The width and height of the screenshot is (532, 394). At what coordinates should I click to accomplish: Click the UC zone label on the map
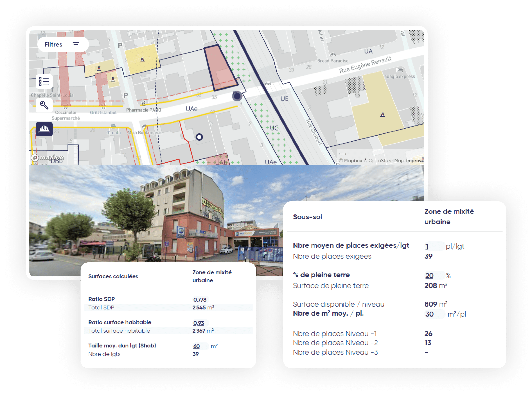click(x=274, y=128)
